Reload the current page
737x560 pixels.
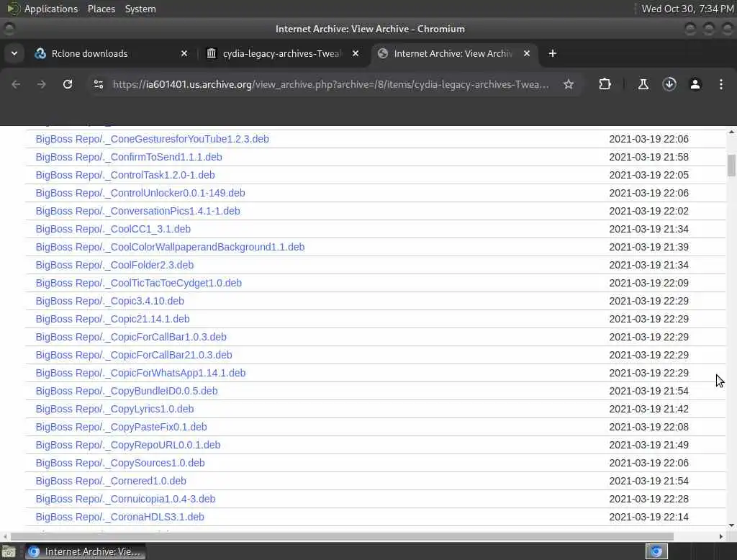[68, 84]
